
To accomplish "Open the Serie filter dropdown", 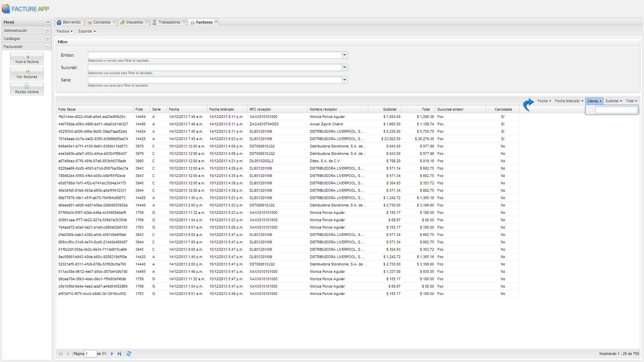I will (x=344, y=80).
